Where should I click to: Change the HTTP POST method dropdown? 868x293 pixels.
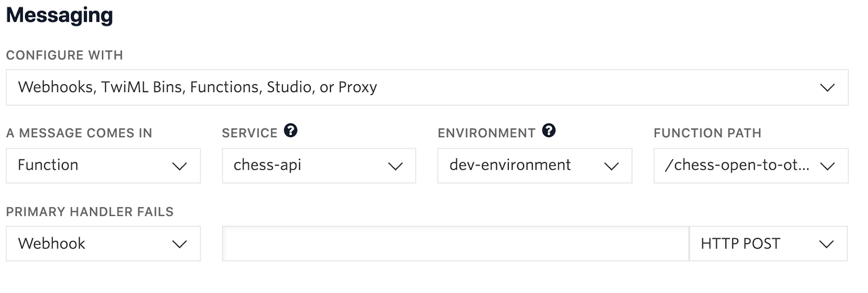[768, 244]
